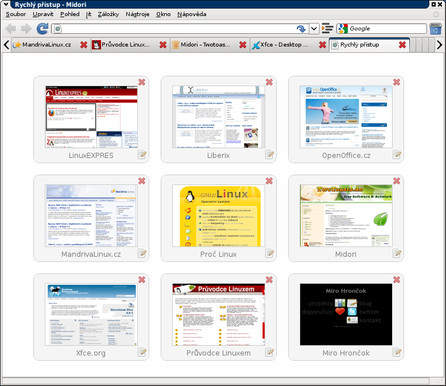Delete the Miro Hrončok speed dial entry
This screenshot has height=386, width=446.
click(x=396, y=279)
